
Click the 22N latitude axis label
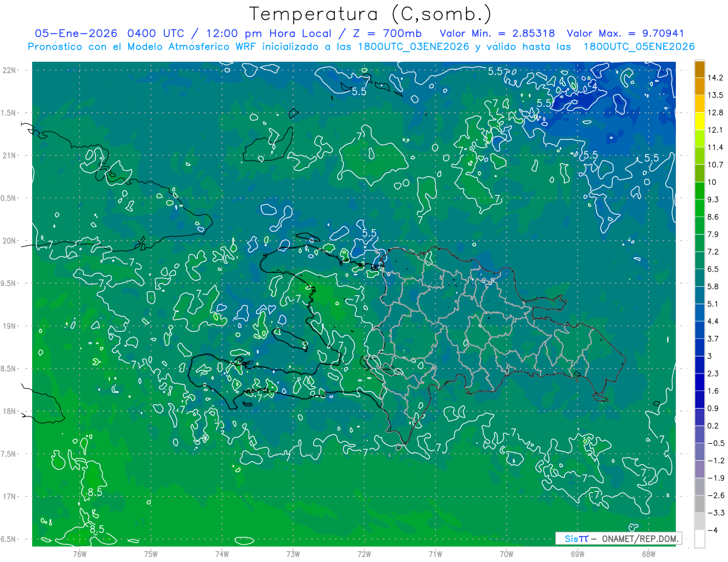10,70
